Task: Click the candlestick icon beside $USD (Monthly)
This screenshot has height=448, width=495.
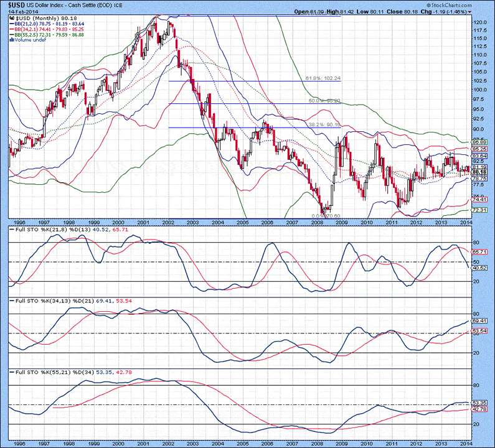Action: pyautogui.click(x=10, y=19)
